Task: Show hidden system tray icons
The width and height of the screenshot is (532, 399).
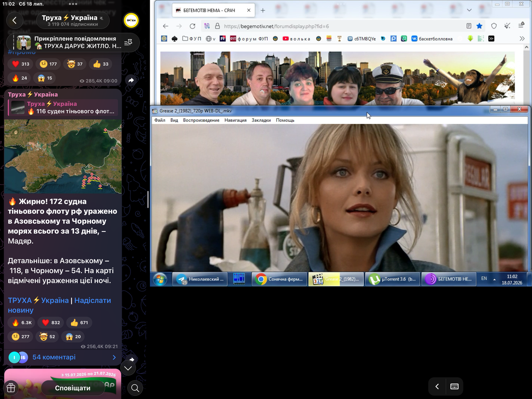Action: point(494,279)
